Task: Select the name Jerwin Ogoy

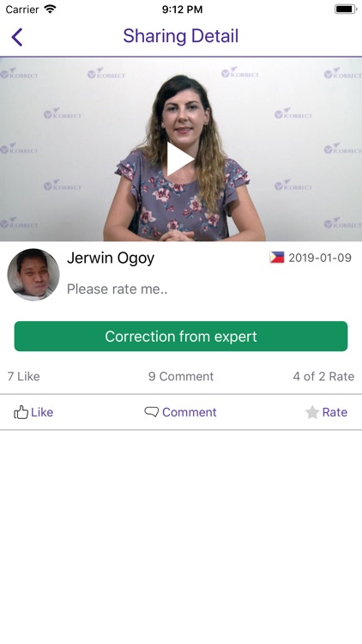Action: coord(111,258)
